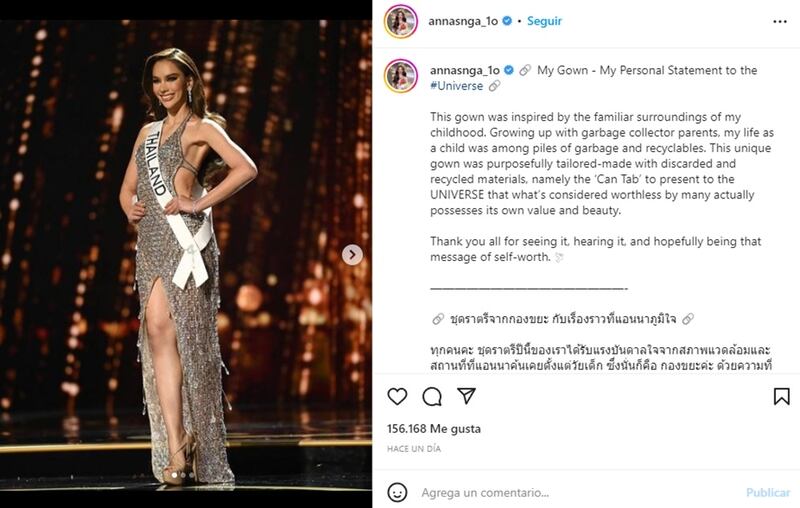The height and width of the screenshot is (508, 800).
Task: Click the verified badge beside header username
Action: [507, 21]
